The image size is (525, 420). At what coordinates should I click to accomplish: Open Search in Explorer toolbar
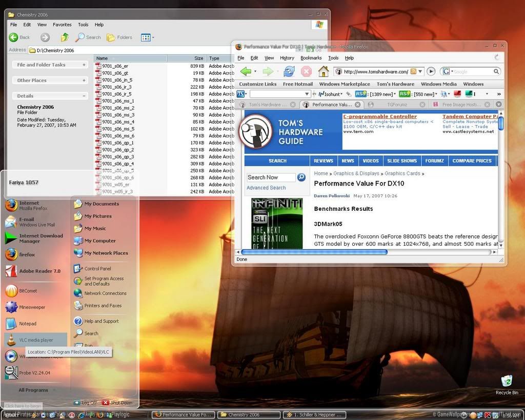(88, 37)
